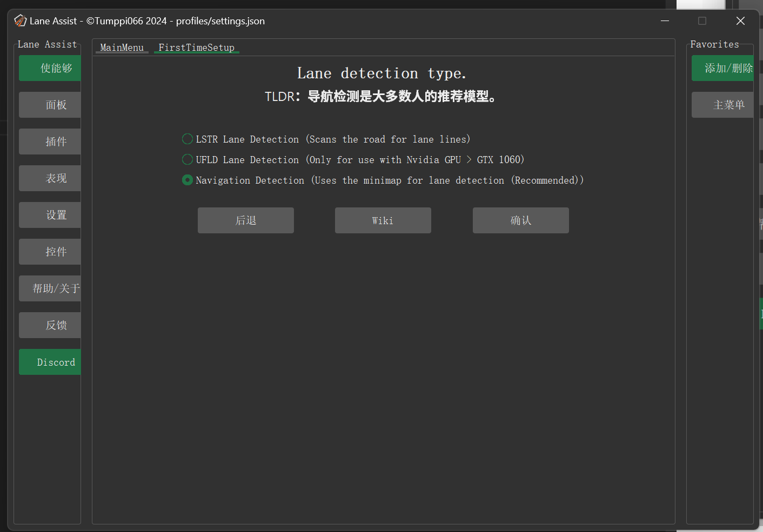This screenshot has height=532, width=763.
Task: Join Discord via the Discord button
Action: [49, 361]
